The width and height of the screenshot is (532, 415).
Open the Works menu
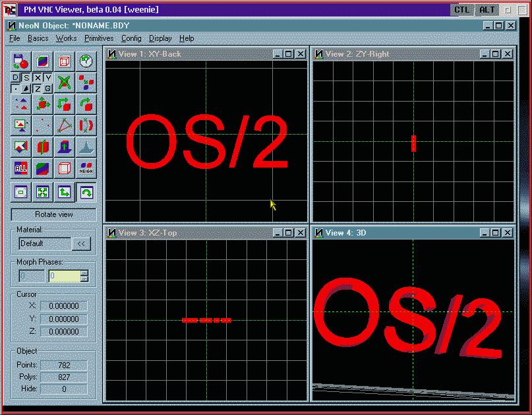click(66, 38)
